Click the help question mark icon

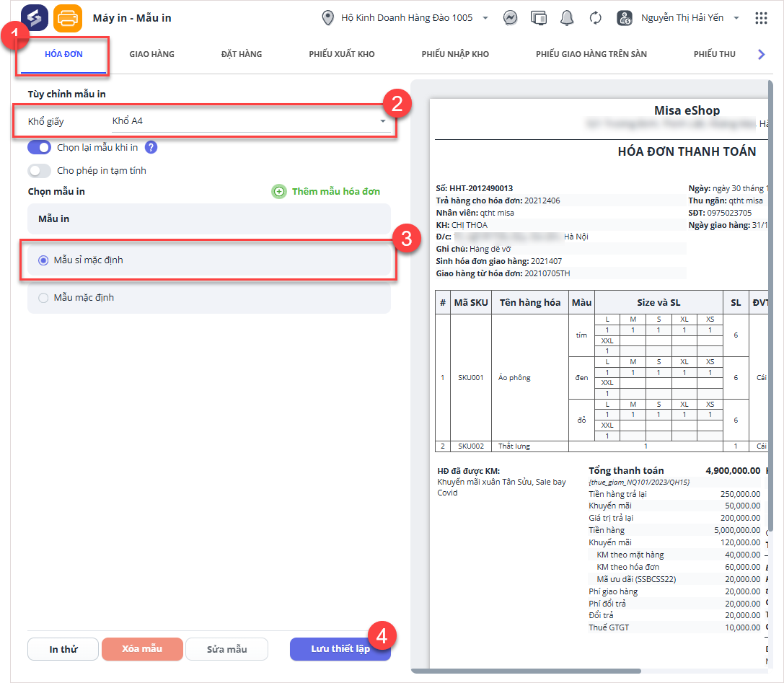click(151, 147)
